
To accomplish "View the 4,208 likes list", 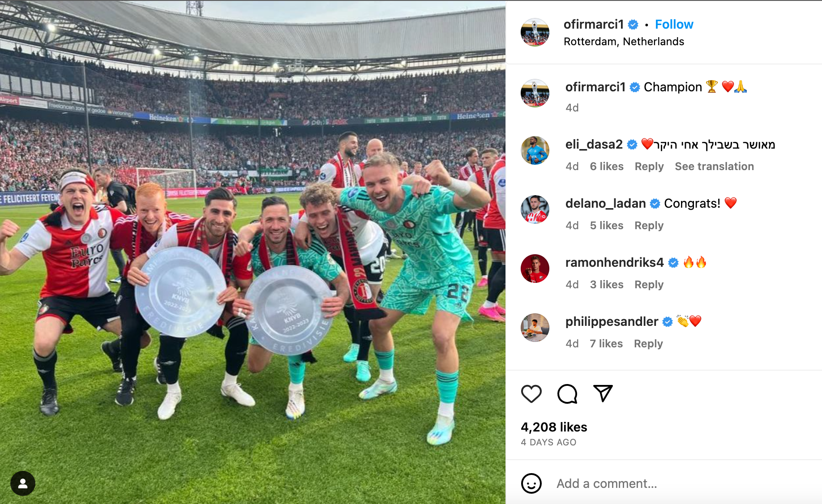I will (554, 427).
